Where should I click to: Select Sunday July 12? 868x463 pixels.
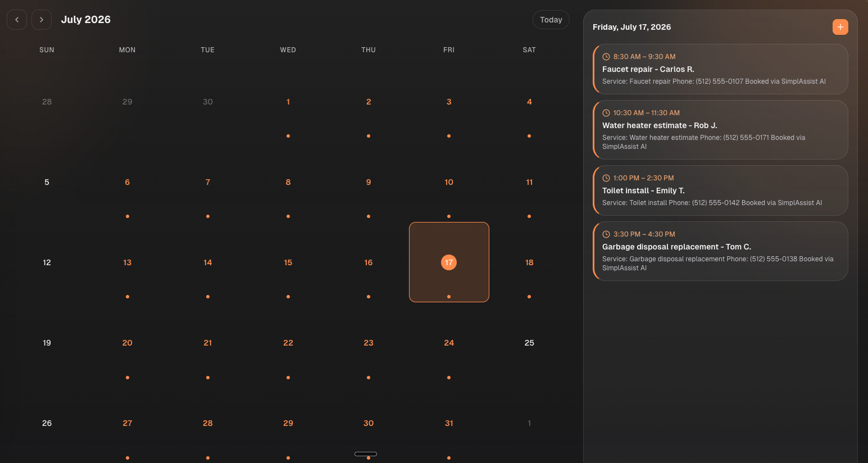pyautogui.click(x=47, y=262)
